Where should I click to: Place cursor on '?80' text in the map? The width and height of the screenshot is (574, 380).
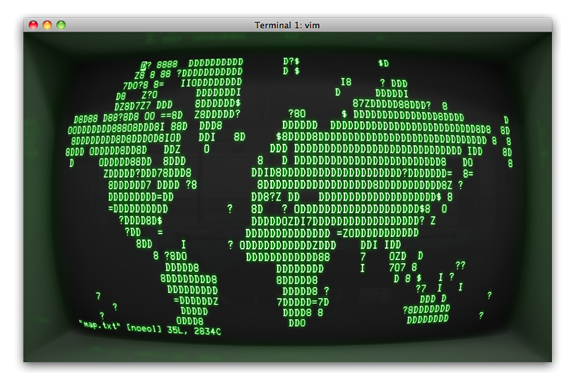[x=297, y=113]
